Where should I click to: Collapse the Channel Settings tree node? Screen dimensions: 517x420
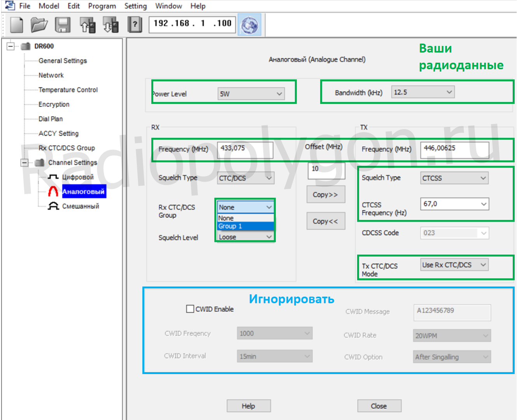click(24, 163)
